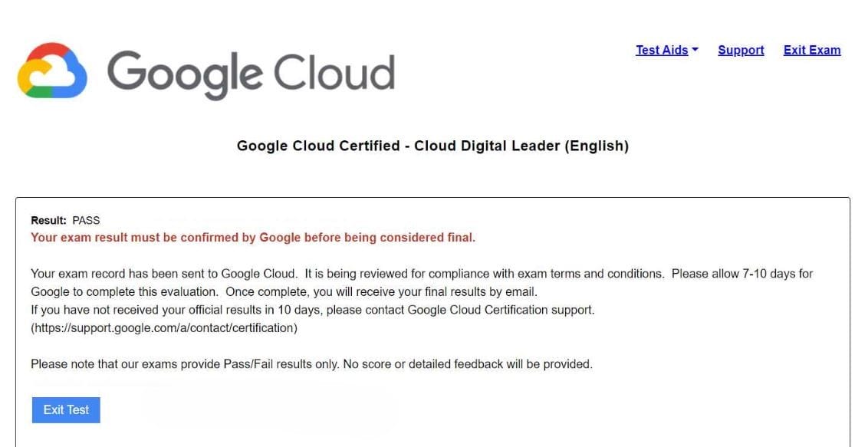The height and width of the screenshot is (447, 868).
Task: Click the gray Google Cloud wordmark
Action: pos(251,73)
